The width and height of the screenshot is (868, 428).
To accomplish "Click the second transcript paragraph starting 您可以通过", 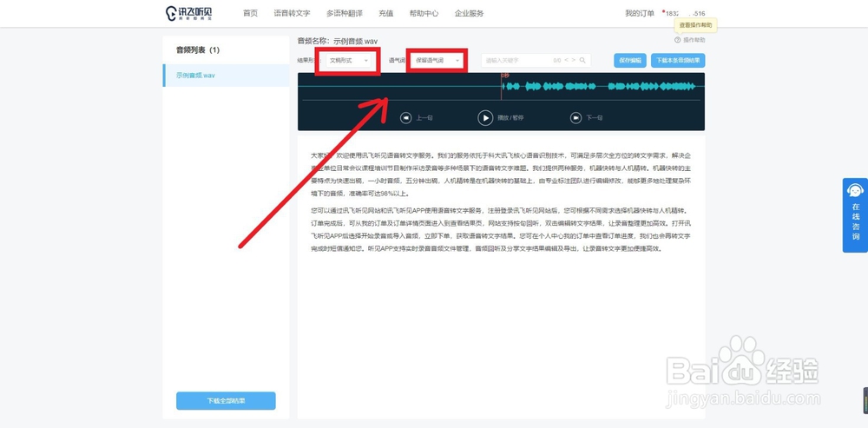I will (x=501, y=229).
